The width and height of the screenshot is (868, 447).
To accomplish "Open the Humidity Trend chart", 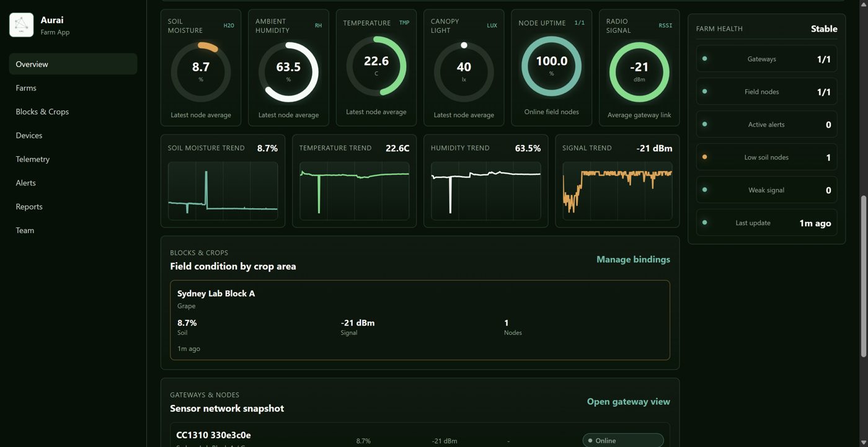I will coord(485,191).
